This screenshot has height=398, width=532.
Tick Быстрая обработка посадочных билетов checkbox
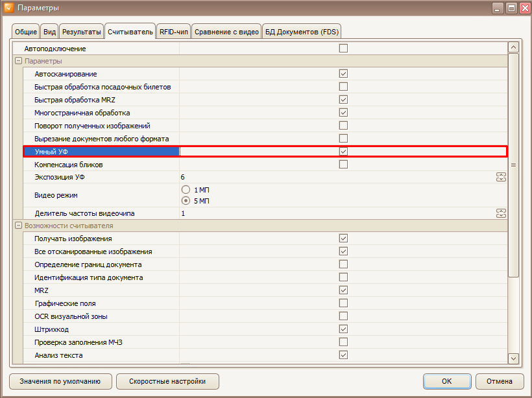tap(343, 86)
